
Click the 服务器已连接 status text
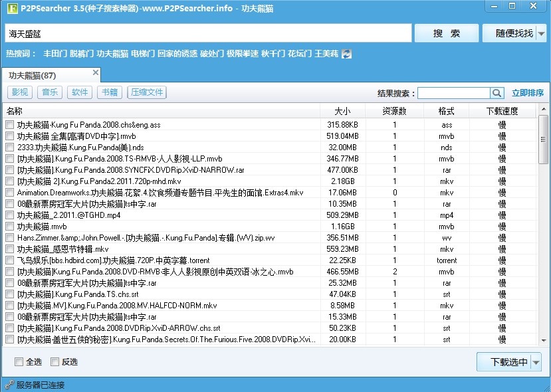coord(41,385)
